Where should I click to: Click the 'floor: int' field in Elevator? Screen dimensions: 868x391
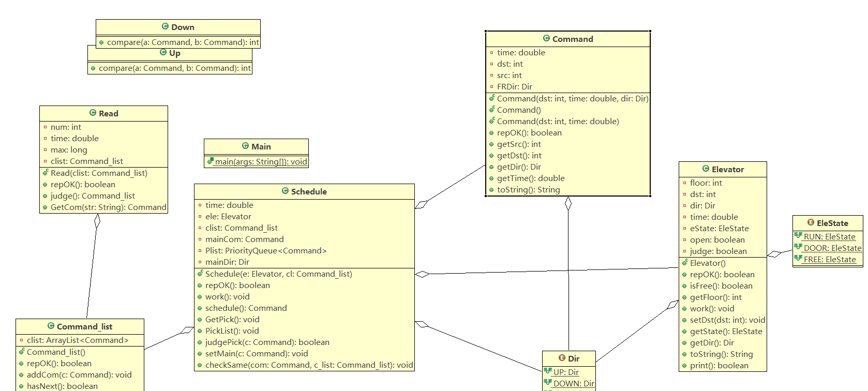point(706,183)
